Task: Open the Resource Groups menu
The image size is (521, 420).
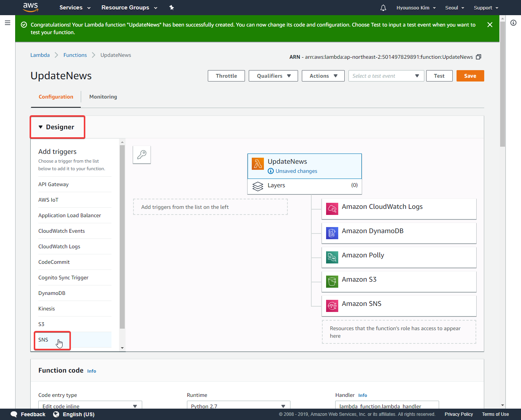Action: click(x=129, y=8)
